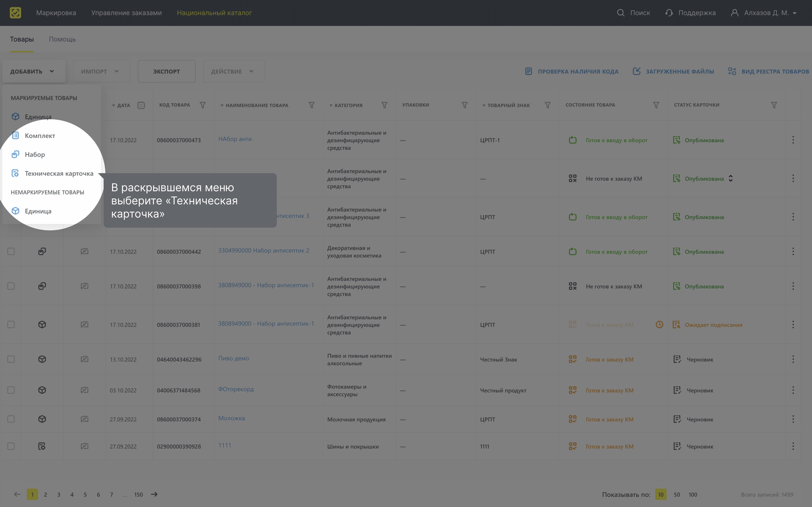Go to next page arrow
Viewport: 812px width, 507px height.
(154, 494)
